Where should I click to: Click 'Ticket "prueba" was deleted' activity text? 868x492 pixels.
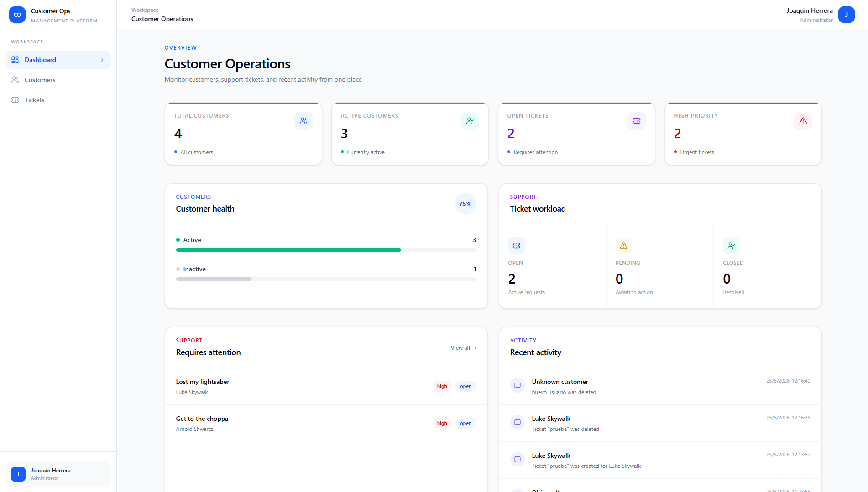[565, 429]
